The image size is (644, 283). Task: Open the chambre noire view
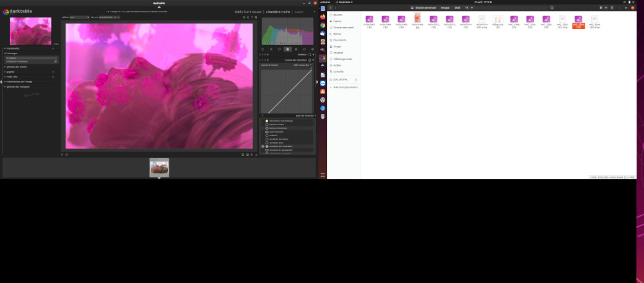(x=278, y=12)
